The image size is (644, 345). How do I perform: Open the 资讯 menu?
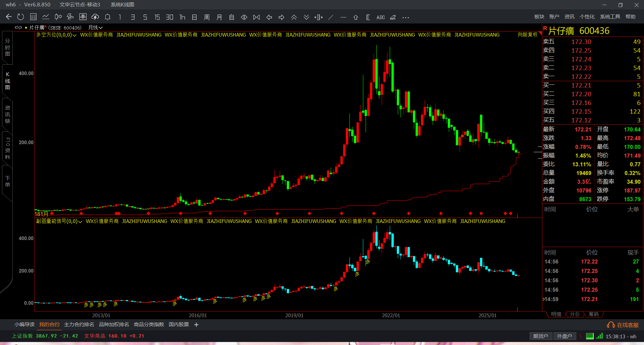pyautogui.click(x=570, y=17)
